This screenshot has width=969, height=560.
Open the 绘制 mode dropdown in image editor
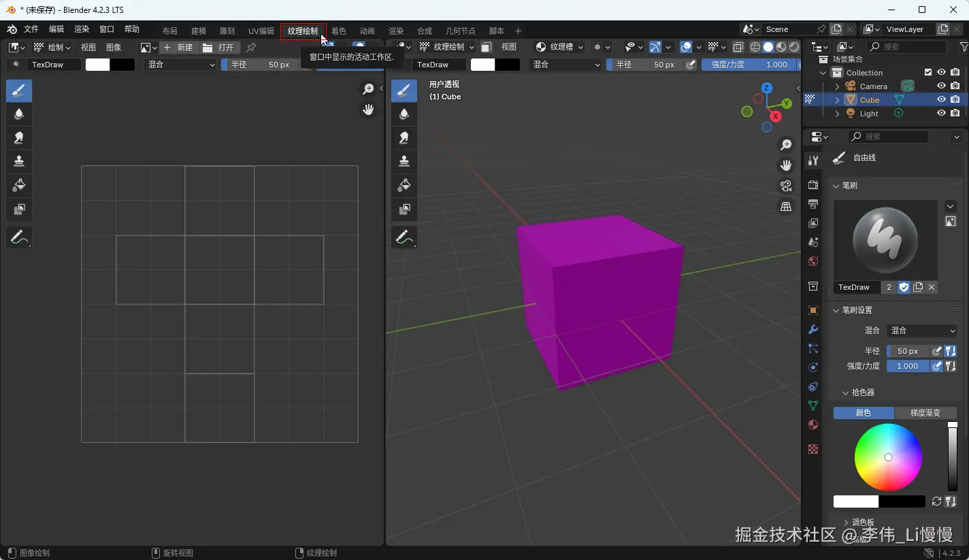pos(52,48)
